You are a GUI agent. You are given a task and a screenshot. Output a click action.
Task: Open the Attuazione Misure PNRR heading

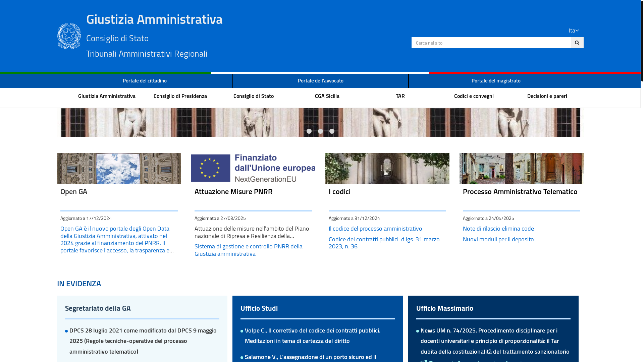tap(233, 191)
